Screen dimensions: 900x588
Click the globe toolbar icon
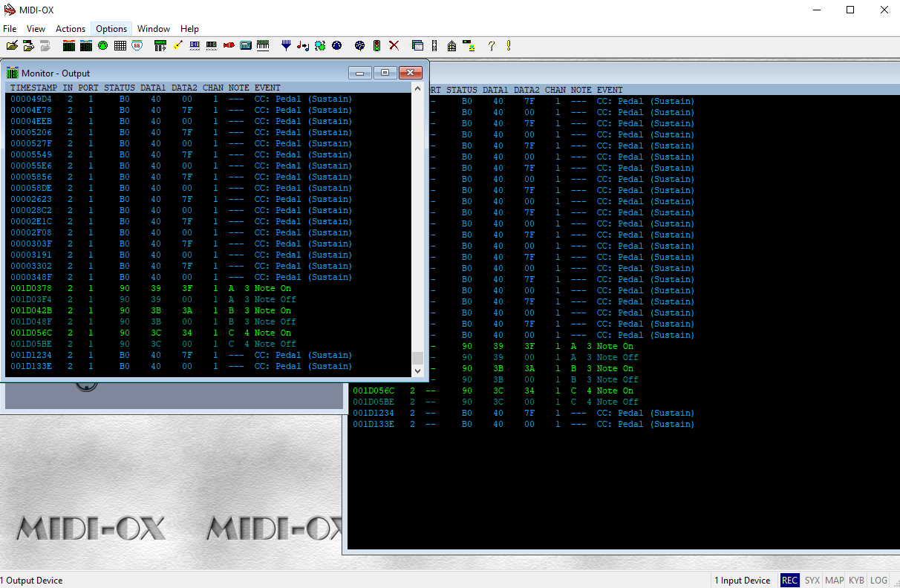(x=360, y=45)
